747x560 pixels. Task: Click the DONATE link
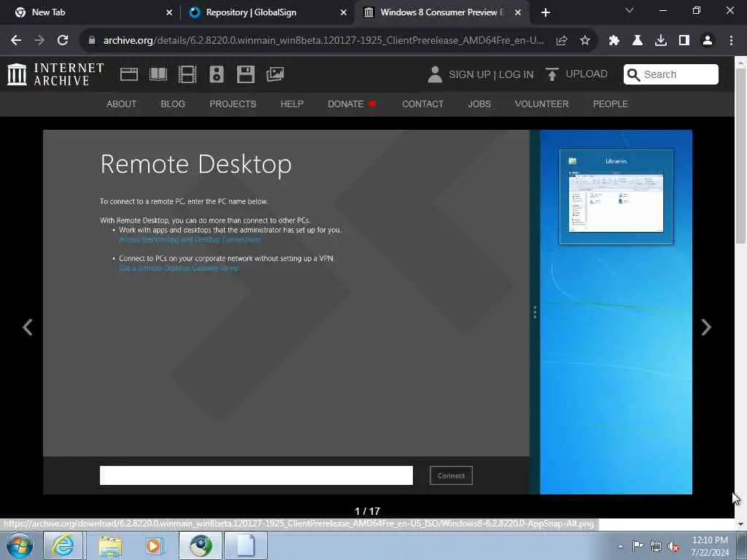click(352, 104)
